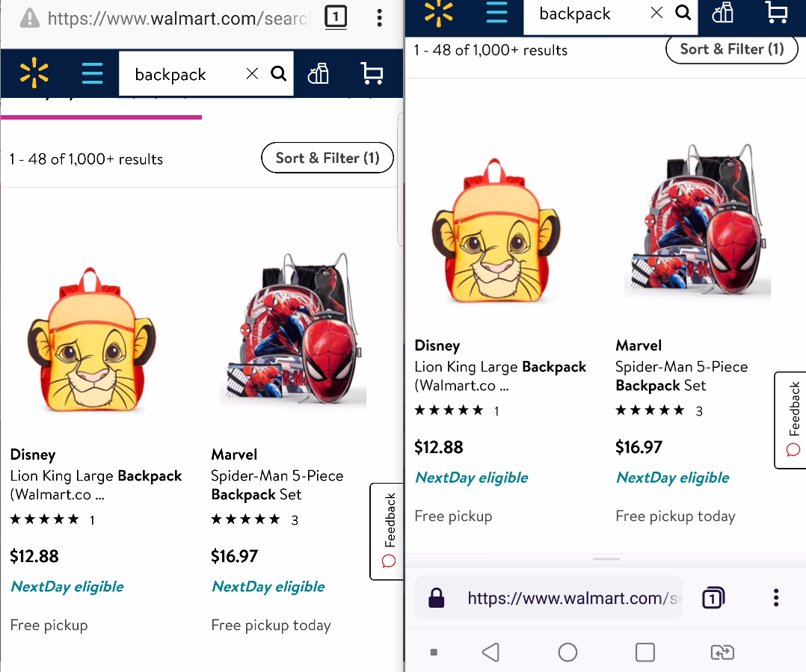Screen dimensions: 806x672
Task: Open the Sort & Filter options
Action: pyautogui.click(x=731, y=49)
